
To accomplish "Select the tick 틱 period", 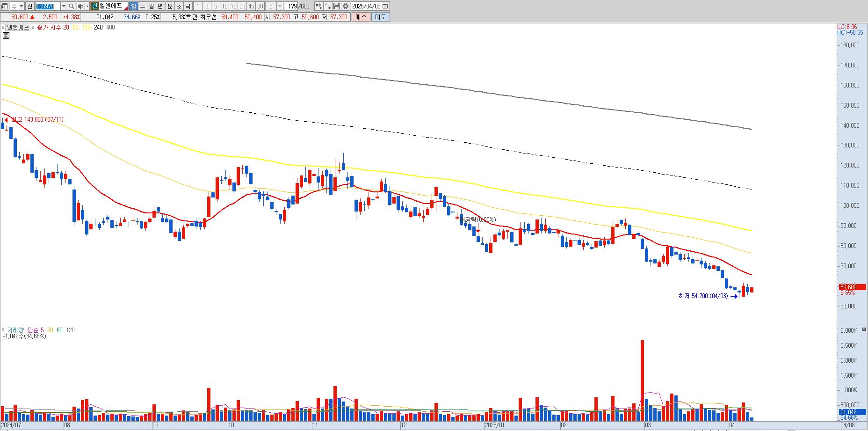I will (188, 6).
